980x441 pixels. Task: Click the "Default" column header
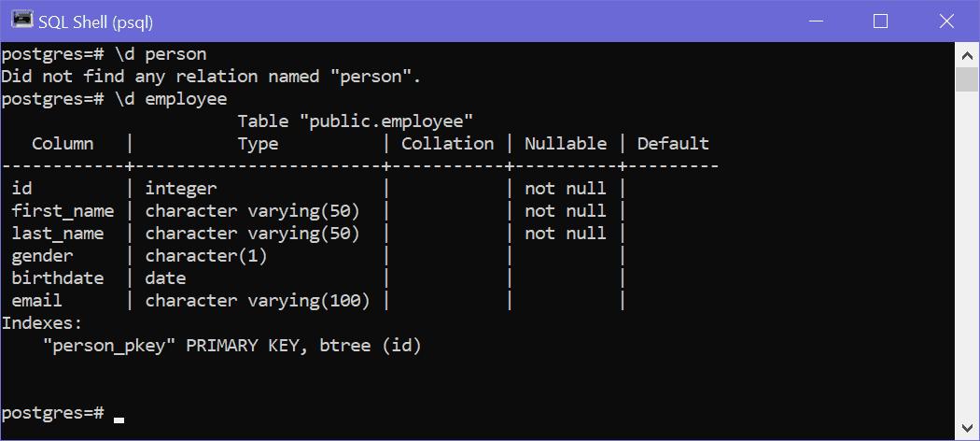[x=673, y=144]
